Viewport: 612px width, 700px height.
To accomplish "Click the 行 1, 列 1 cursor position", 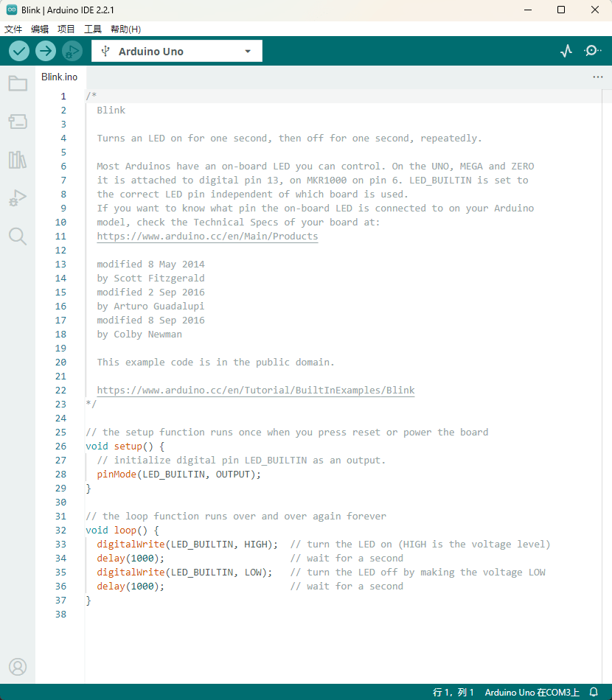I will coord(453,692).
